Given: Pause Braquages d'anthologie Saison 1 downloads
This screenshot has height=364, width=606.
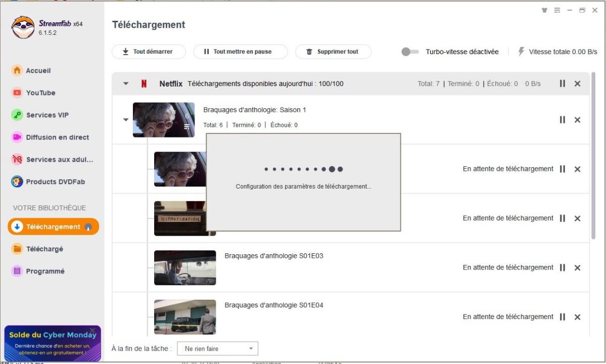Looking at the screenshot, I should pyautogui.click(x=562, y=120).
